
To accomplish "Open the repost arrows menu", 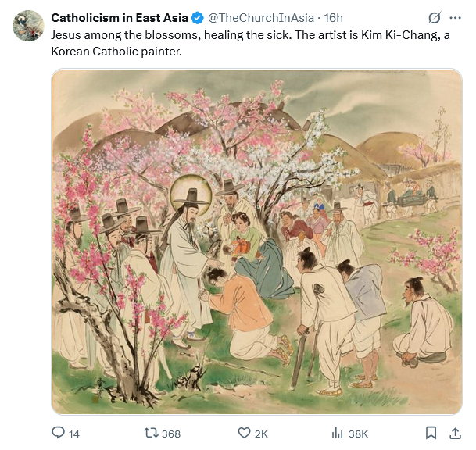I will [x=152, y=433].
